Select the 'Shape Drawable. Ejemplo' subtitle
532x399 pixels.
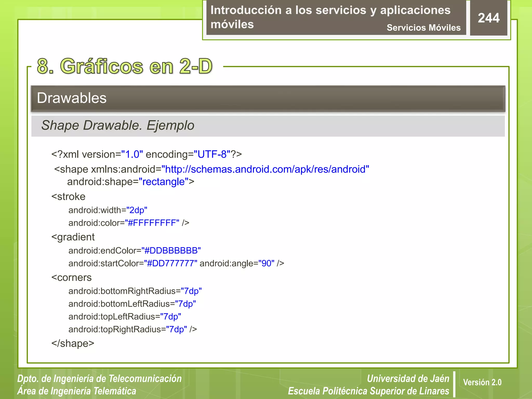click(118, 125)
